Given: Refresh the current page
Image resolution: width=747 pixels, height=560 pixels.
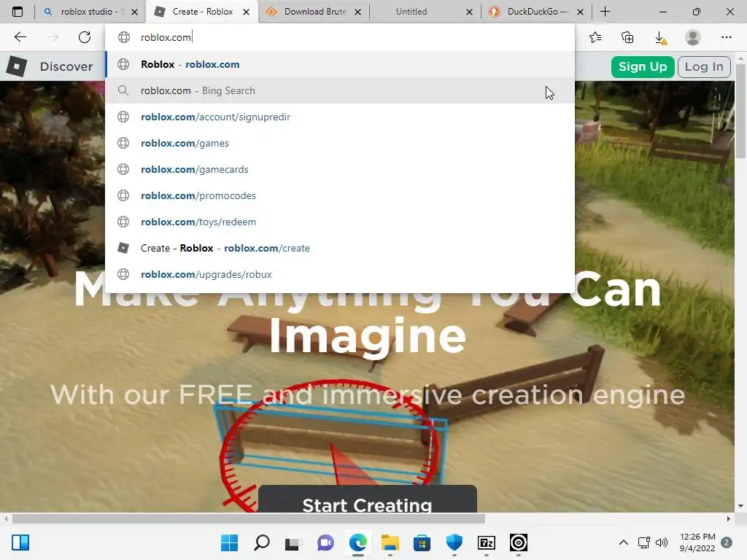Looking at the screenshot, I should tap(85, 37).
